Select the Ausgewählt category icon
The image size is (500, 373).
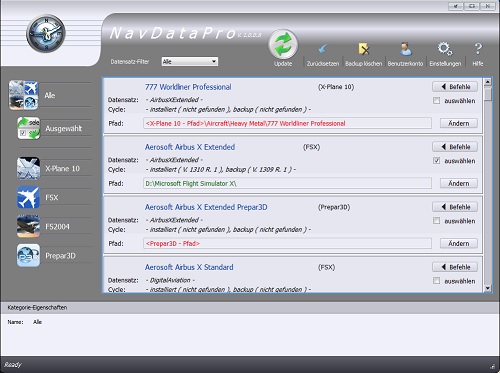[29, 128]
